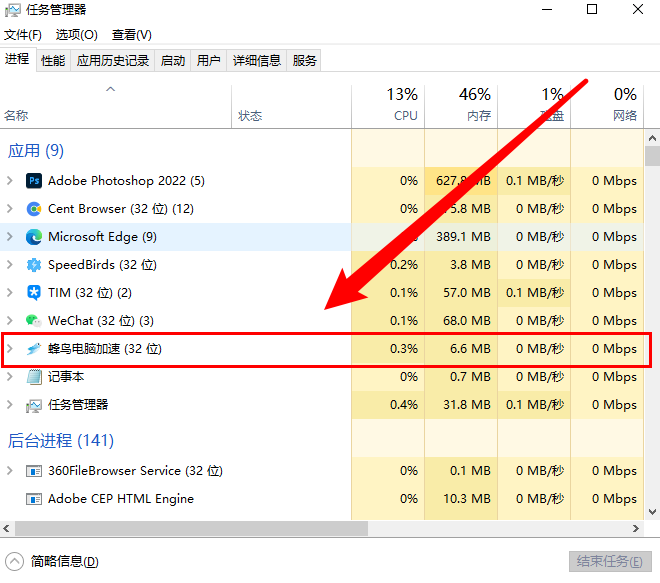Click the Adobe CEP HTML Engine icon

tap(34, 499)
